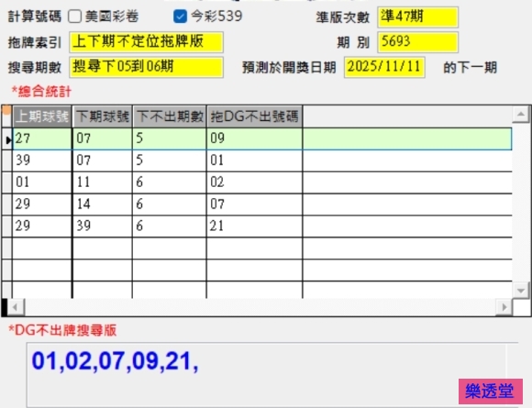Select the 下不出期數 cell 5 in row 39
The height and width of the screenshot is (408, 532).
[170, 160]
